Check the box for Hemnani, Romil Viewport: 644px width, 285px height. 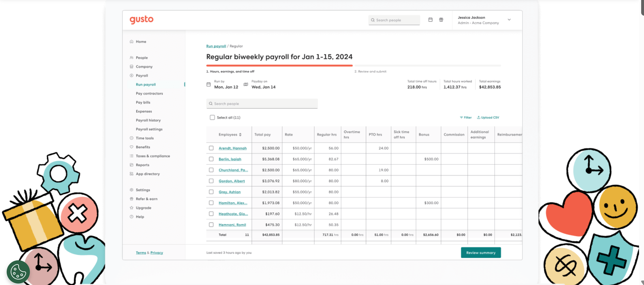(x=211, y=225)
